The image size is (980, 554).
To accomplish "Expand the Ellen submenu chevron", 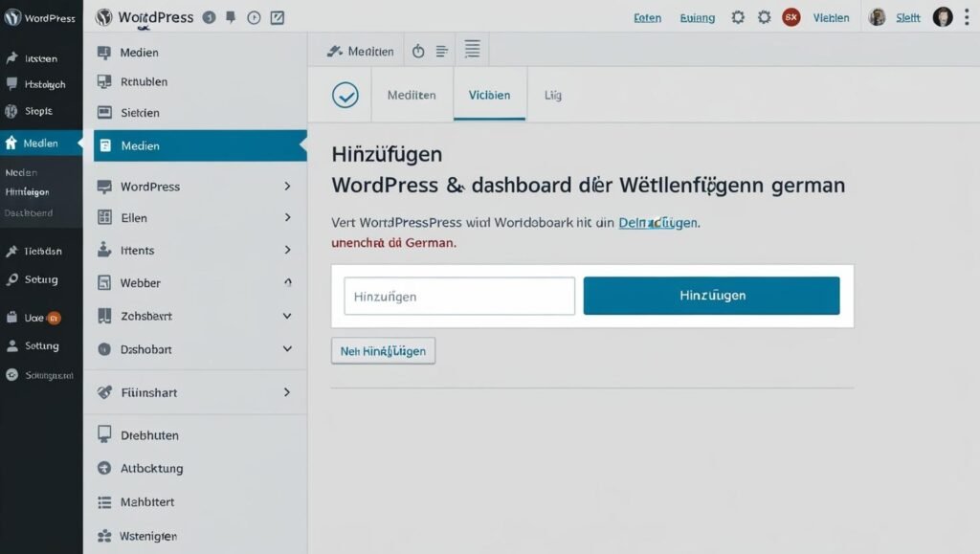I will click(287, 217).
